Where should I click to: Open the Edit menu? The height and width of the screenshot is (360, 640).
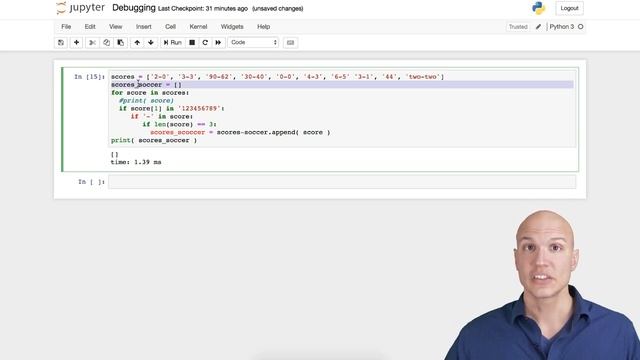(x=90, y=27)
